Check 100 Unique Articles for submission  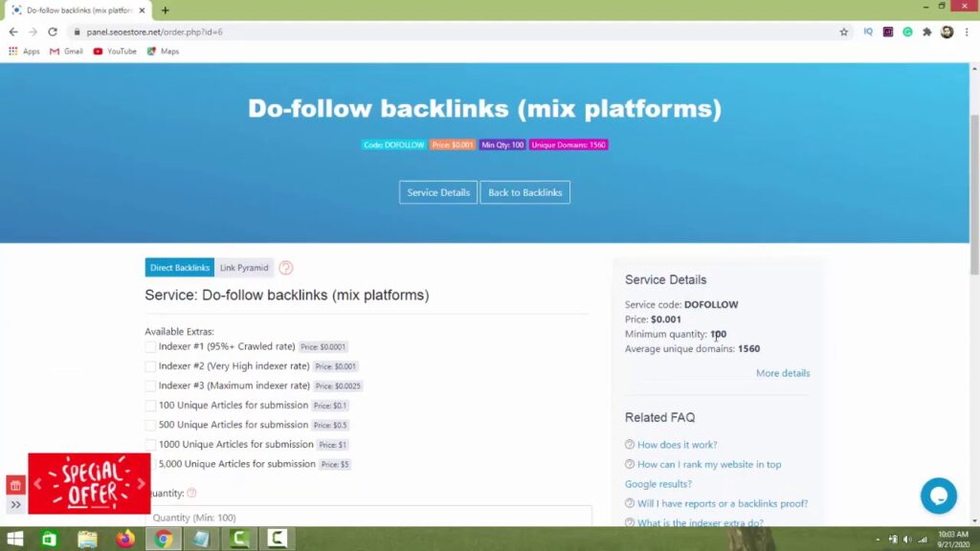pos(150,406)
